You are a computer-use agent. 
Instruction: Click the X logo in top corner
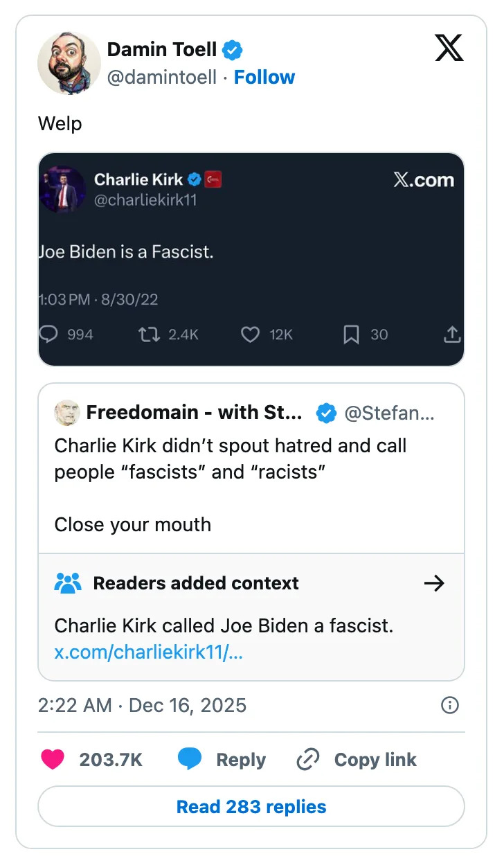[449, 48]
